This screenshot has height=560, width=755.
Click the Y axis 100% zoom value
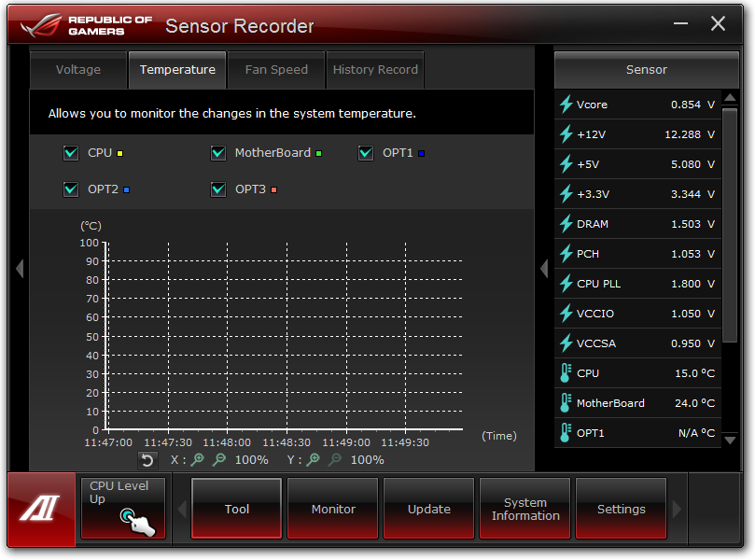[x=367, y=460]
